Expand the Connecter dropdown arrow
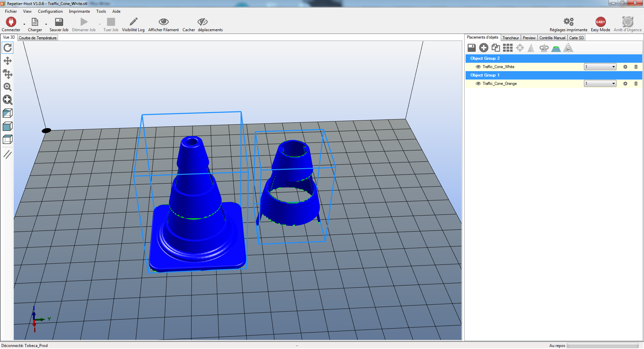 24,24
